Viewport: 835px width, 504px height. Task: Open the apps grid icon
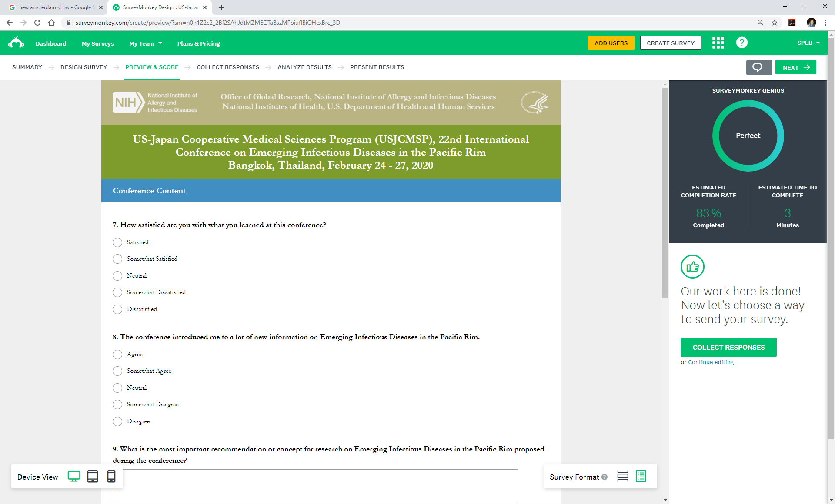(x=718, y=43)
